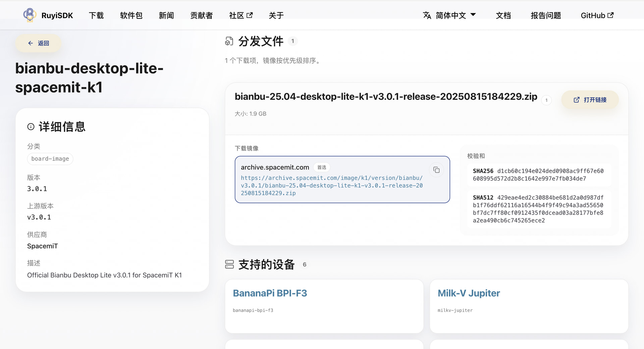
Task: Click the 返回 back button
Action: [x=39, y=43]
